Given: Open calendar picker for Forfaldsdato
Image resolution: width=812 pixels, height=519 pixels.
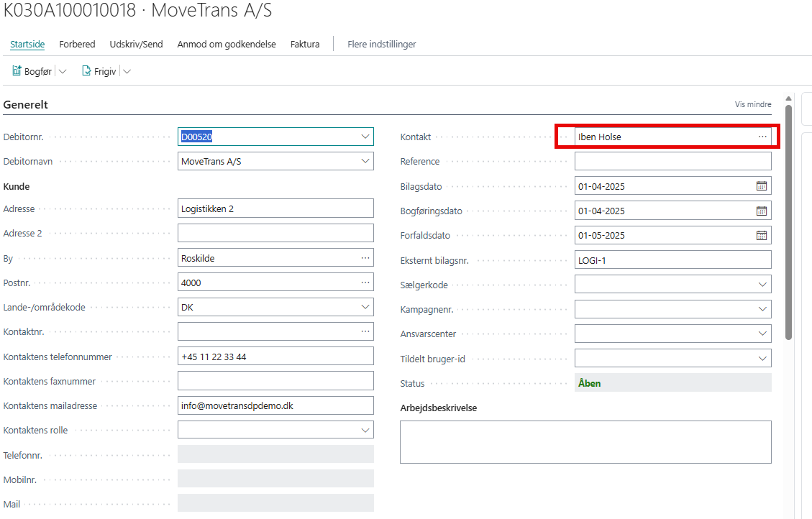Looking at the screenshot, I should pos(762,235).
